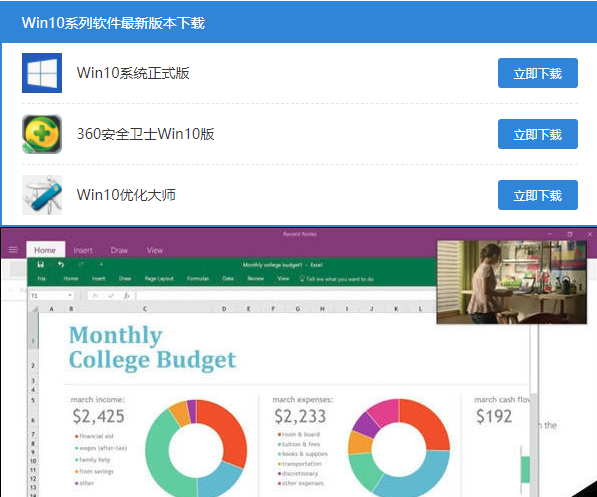The height and width of the screenshot is (497, 597).
Task: Open the Excel Draw ribbon tab
Action: (125, 279)
